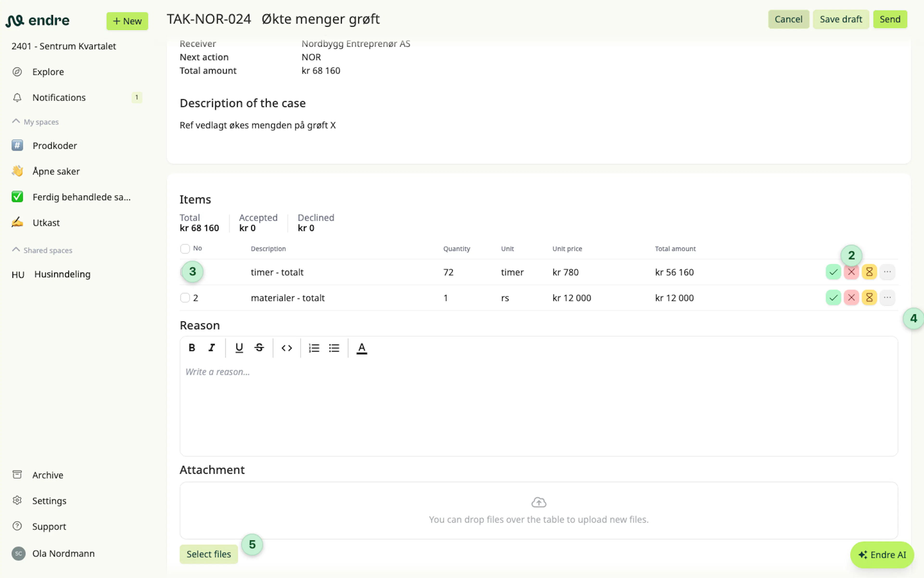924x578 pixels.
Task: Click the notification count badge 1
Action: [x=137, y=98]
